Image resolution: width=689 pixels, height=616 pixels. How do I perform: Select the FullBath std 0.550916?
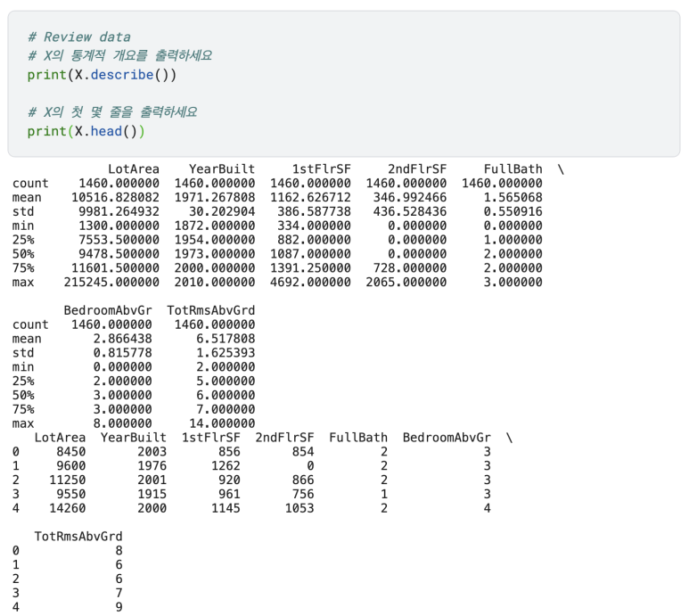click(513, 211)
